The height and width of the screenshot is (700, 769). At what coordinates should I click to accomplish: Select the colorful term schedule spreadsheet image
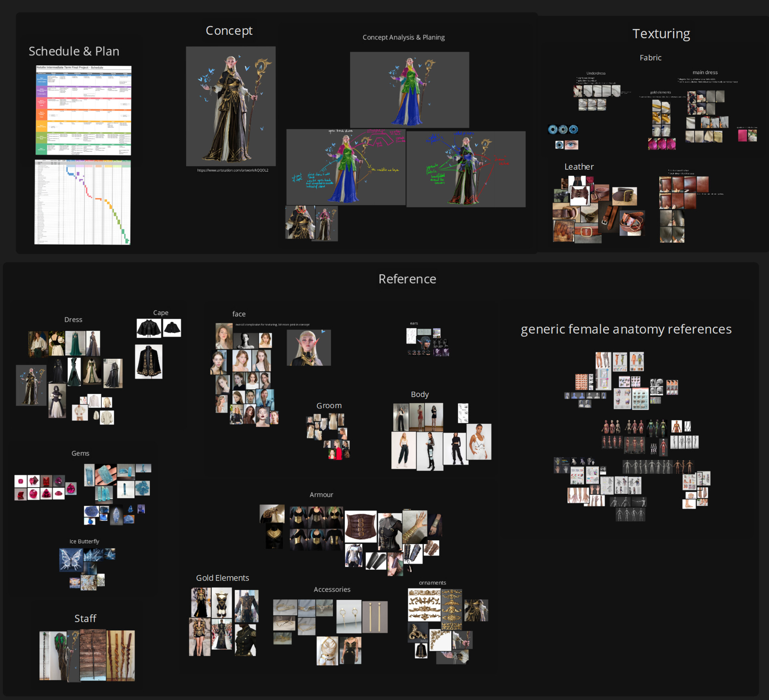point(83,110)
